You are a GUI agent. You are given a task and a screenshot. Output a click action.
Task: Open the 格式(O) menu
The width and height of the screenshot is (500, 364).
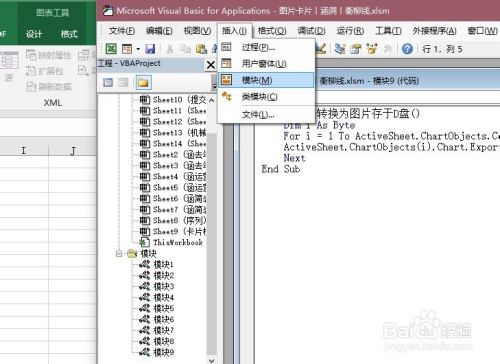click(272, 31)
